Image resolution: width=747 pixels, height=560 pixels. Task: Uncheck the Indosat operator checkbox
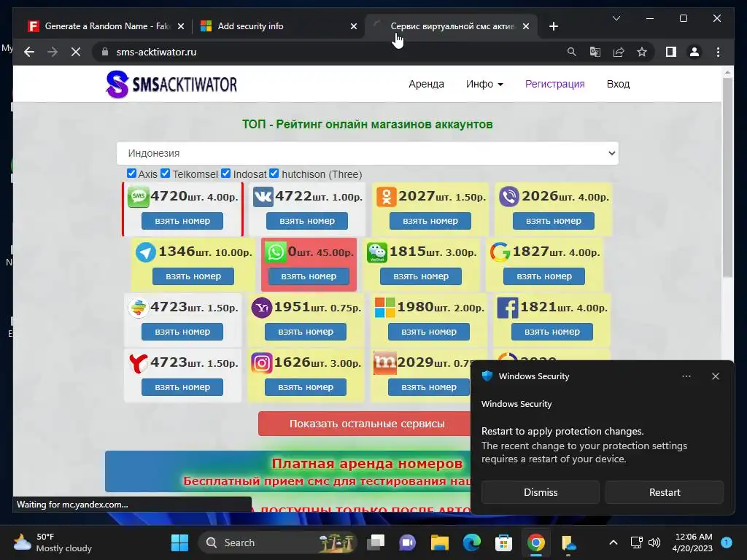226,174
